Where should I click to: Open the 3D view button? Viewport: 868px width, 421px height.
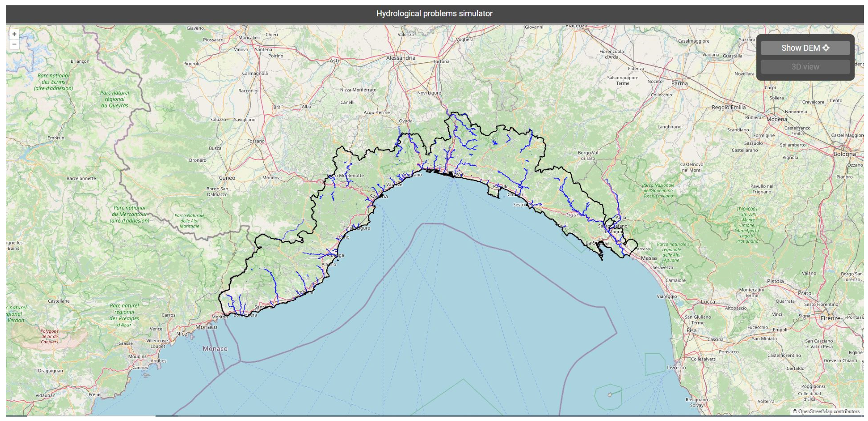805,67
